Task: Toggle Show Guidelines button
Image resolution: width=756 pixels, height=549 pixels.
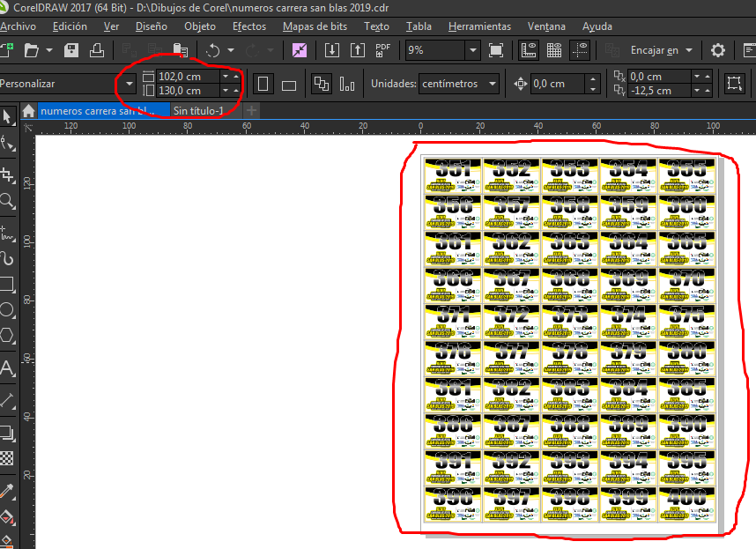Action: 580,50
